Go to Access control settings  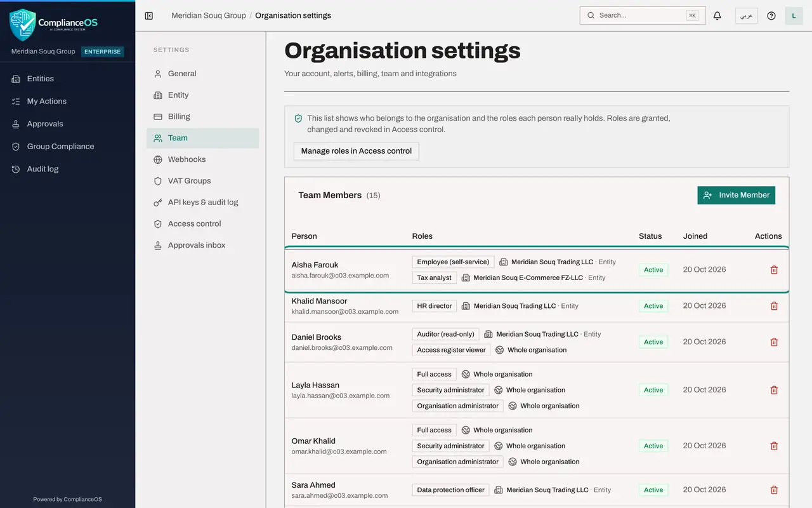203,224
